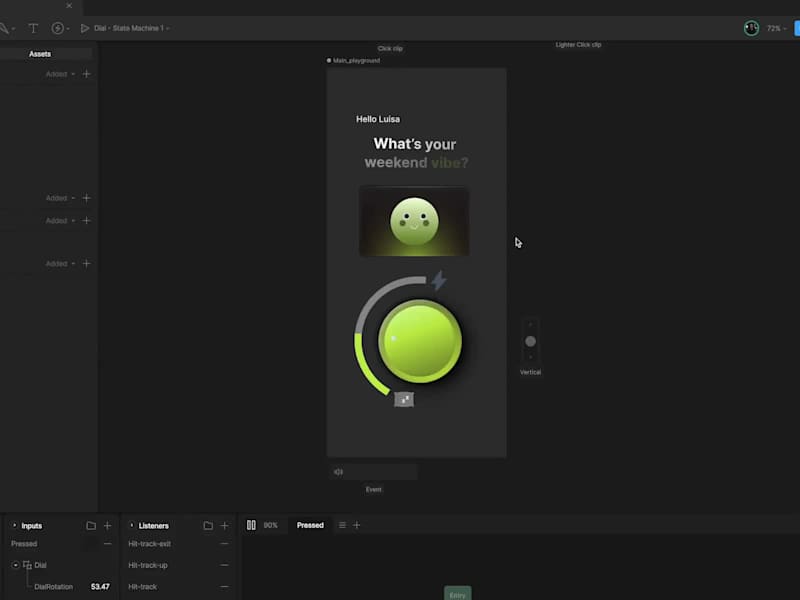This screenshot has height=600, width=800.
Task: Add a new listener with the plus icon
Action: coord(224,526)
